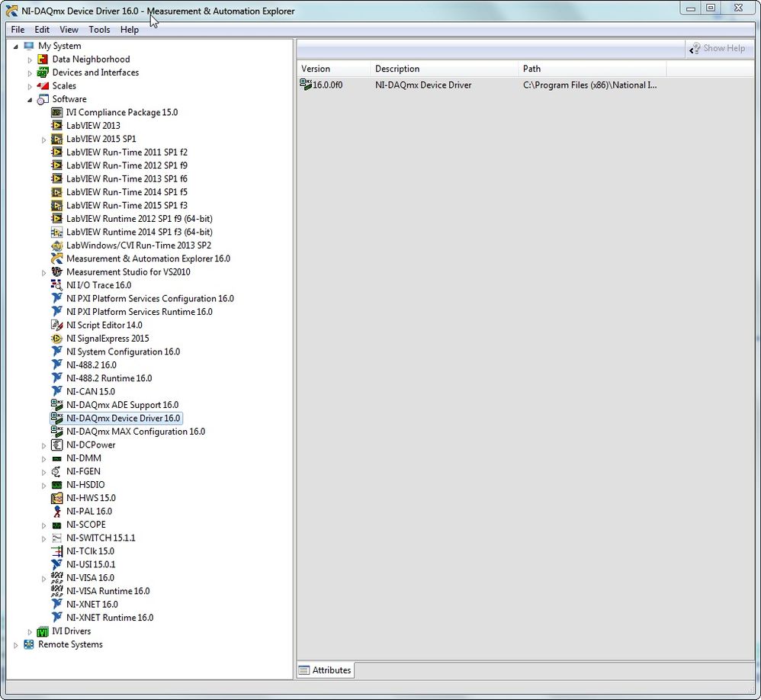Screen dimensions: 761x700
Task: Collapse the Software tree node
Action: click(x=31, y=100)
